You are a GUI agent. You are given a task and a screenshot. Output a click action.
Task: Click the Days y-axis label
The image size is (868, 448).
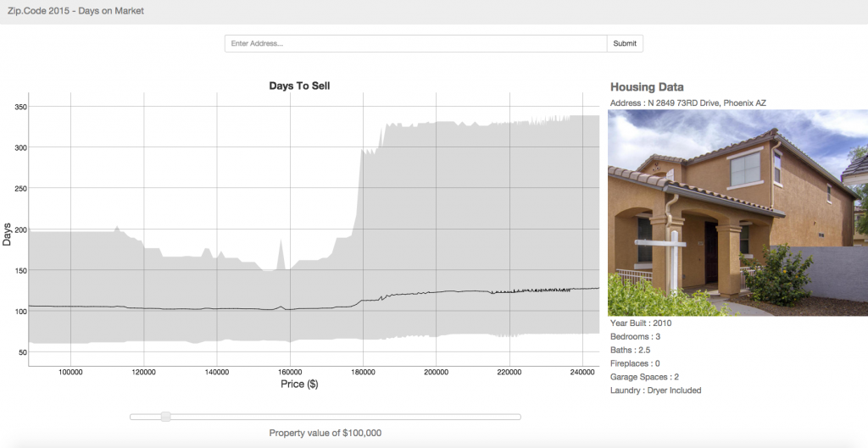click(x=7, y=234)
